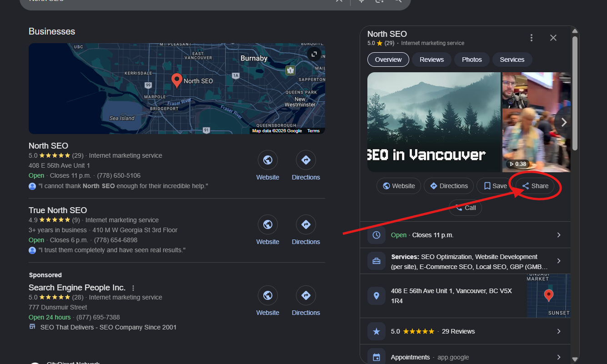This screenshot has height=364, width=607.
Task: Click the briefcase icon in Services row
Action: click(x=376, y=261)
